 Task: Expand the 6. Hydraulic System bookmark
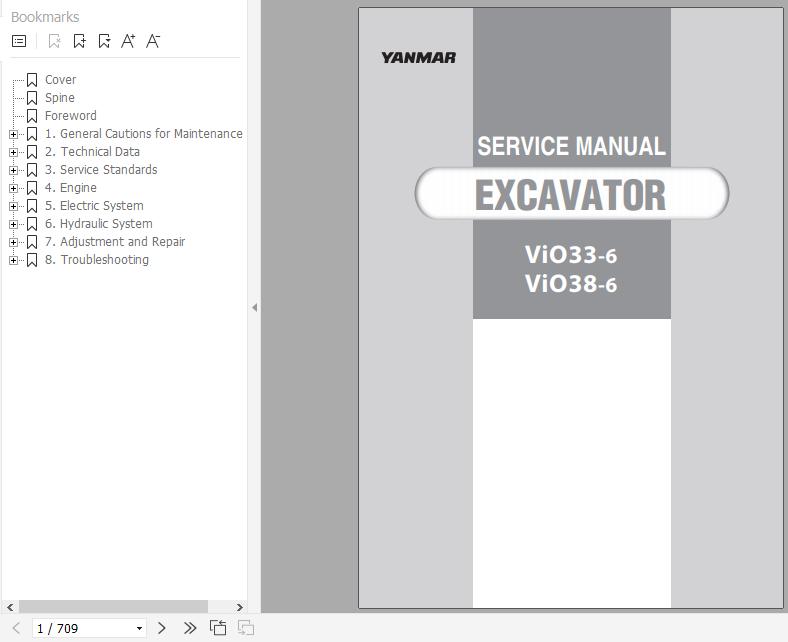click(14, 225)
